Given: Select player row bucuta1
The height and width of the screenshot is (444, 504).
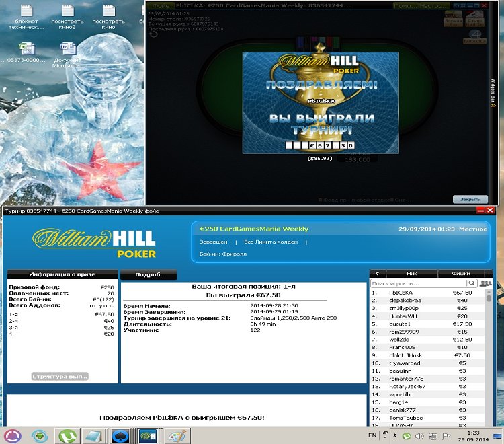Looking at the screenshot, I should (x=427, y=324).
